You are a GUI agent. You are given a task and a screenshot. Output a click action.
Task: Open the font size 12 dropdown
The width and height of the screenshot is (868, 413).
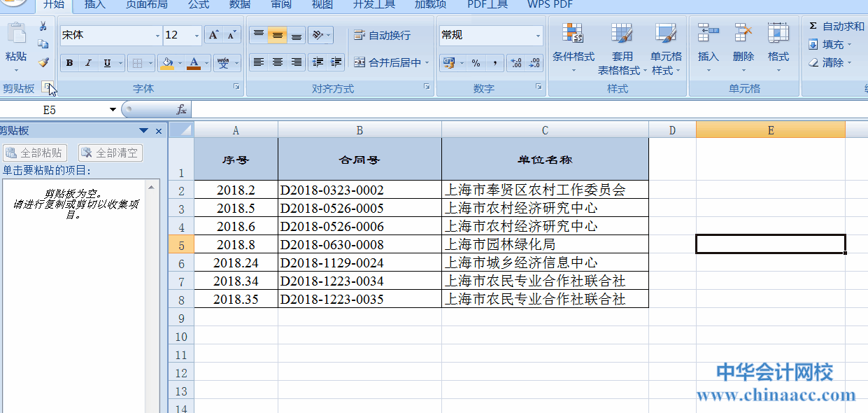click(197, 35)
